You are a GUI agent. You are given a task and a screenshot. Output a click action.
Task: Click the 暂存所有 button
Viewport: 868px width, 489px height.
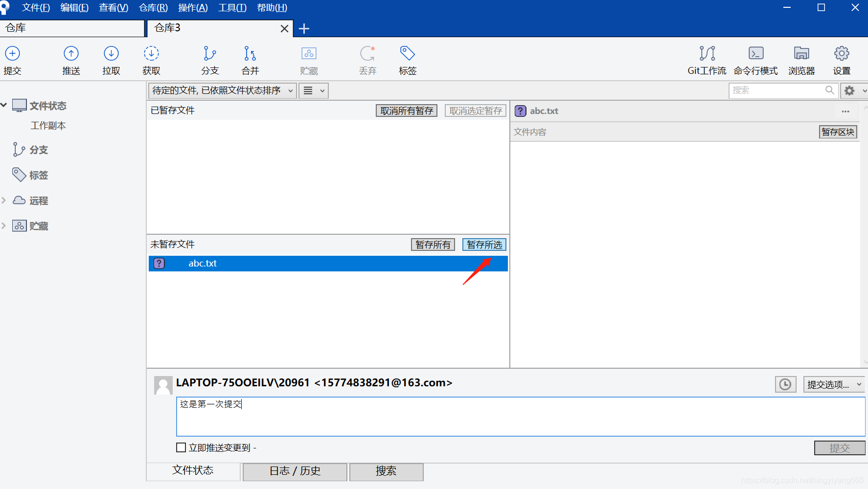coord(433,244)
